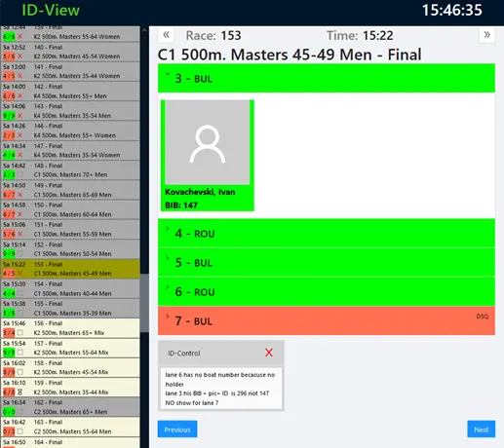Select race 152 C1 500m Masters 50-54 Men

(x=70, y=249)
